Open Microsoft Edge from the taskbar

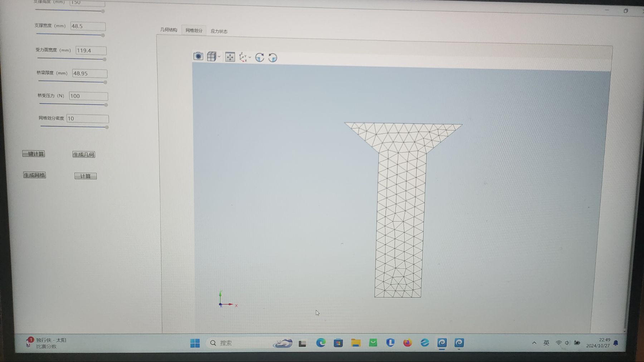[321, 343]
